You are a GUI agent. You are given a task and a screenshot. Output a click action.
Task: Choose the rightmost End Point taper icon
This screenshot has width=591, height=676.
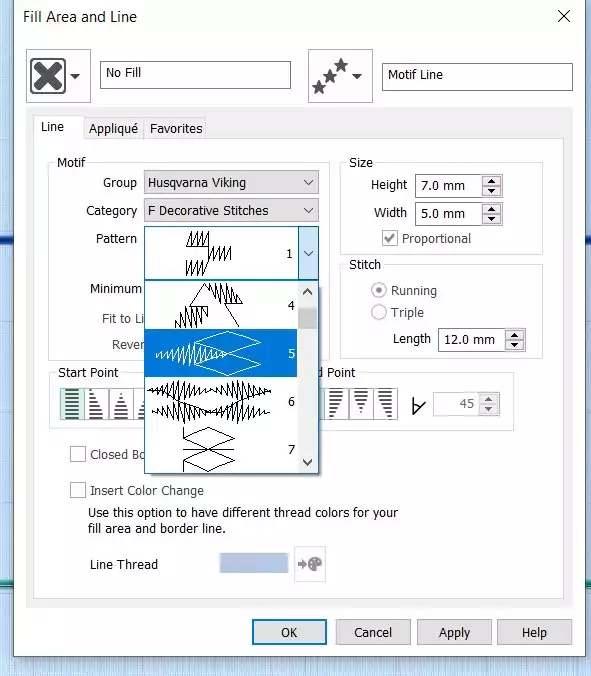click(386, 404)
